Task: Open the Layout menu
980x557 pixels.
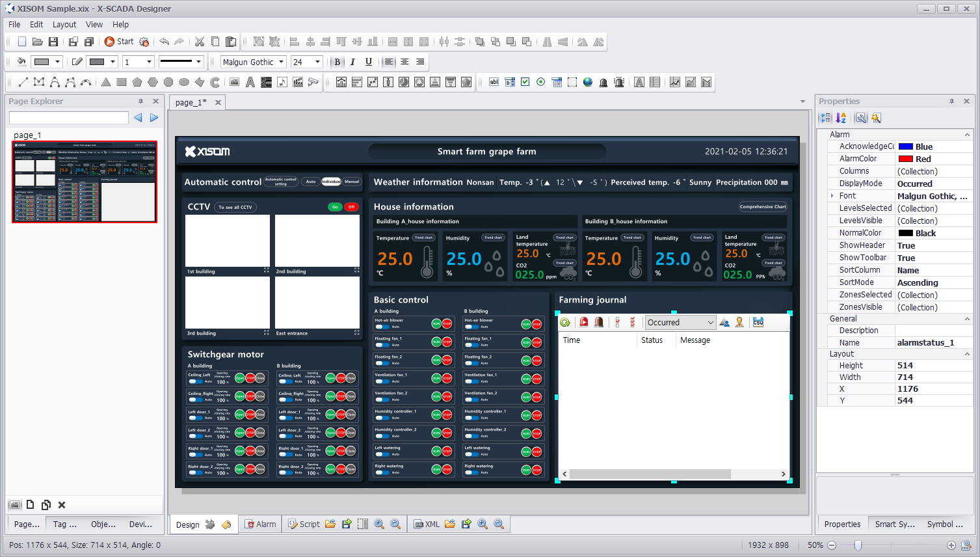Action: [64, 24]
